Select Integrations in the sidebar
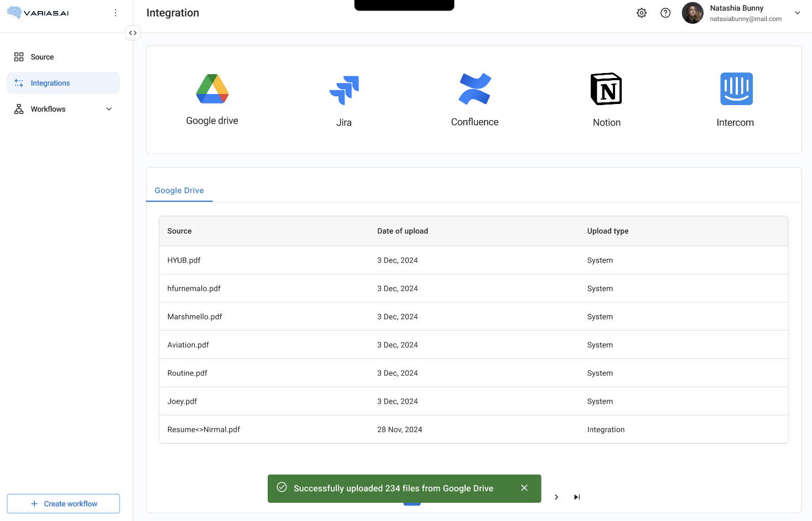This screenshot has width=812, height=521. tap(64, 83)
